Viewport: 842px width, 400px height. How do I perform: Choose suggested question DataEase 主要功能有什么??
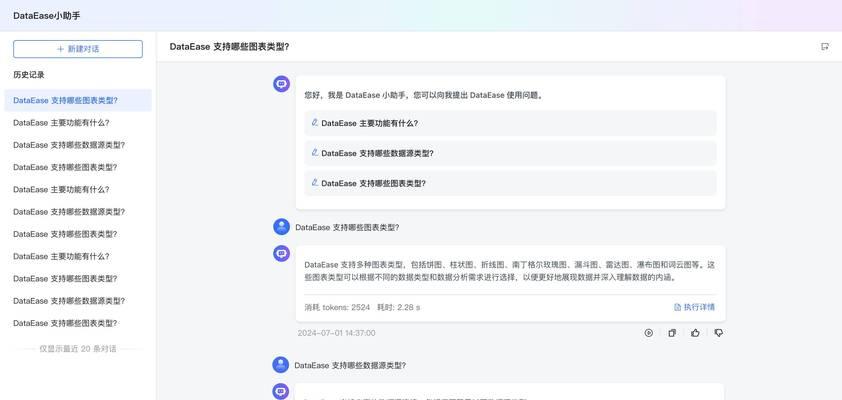coord(510,123)
